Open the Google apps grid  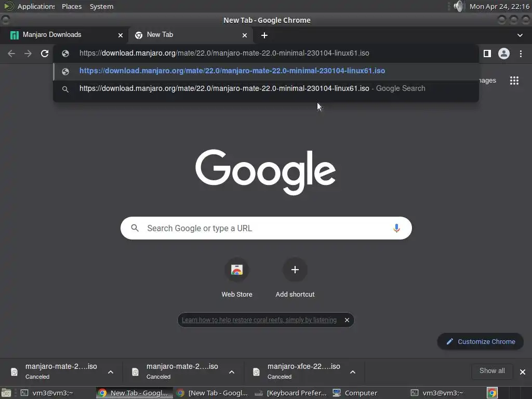[x=514, y=81]
